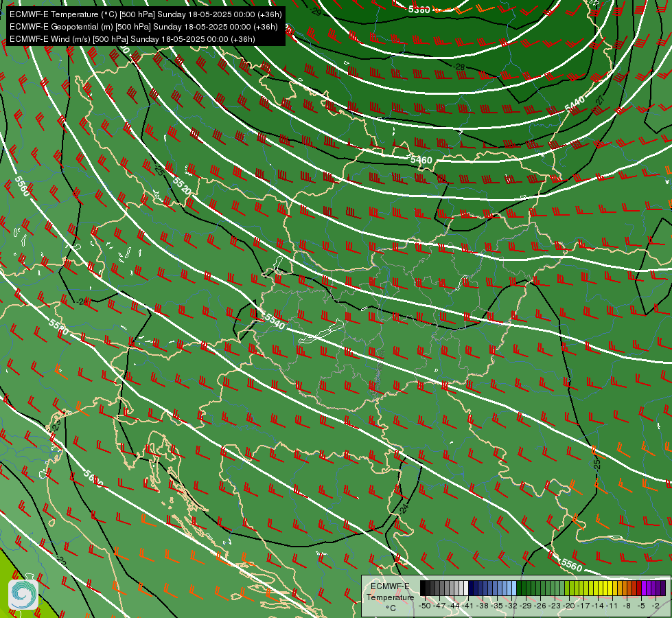Click the blue swirl logo icon
This screenshot has width=672, height=618.
pyautogui.click(x=23, y=595)
